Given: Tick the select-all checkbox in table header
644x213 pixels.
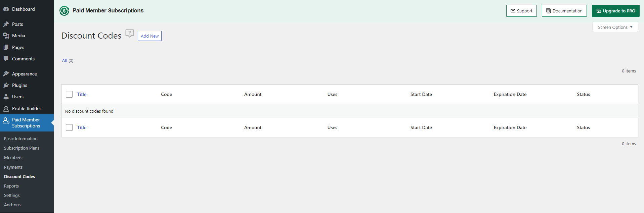Looking at the screenshot, I should (69, 94).
